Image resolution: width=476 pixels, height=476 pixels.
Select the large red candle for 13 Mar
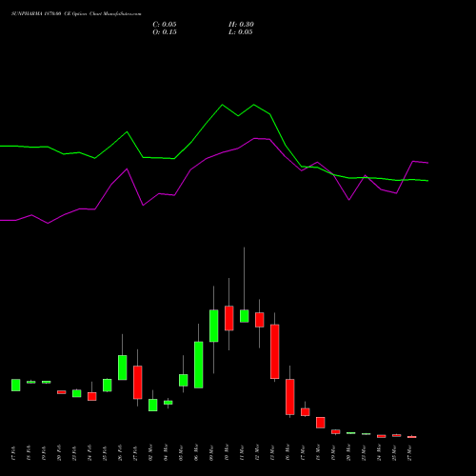[275, 351]
